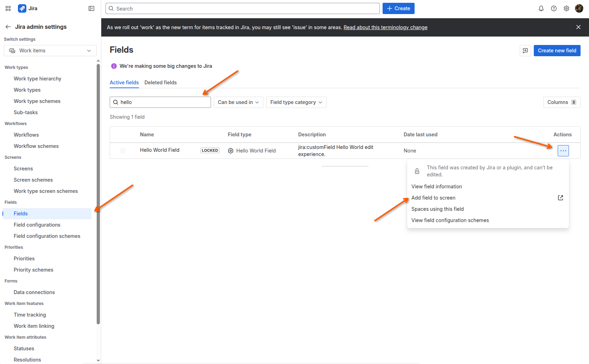Open Work type screen schemes
Image resolution: width=589 pixels, height=364 pixels.
pyautogui.click(x=47, y=191)
